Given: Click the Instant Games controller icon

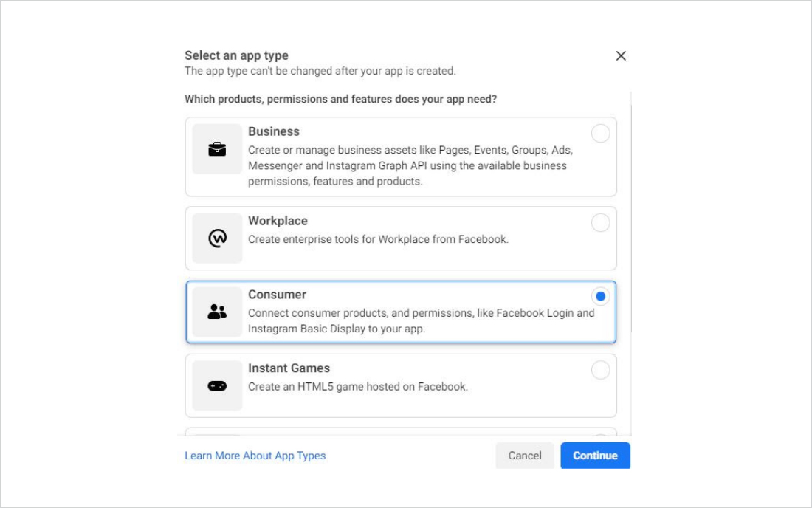Looking at the screenshot, I should (x=217, y=385).
